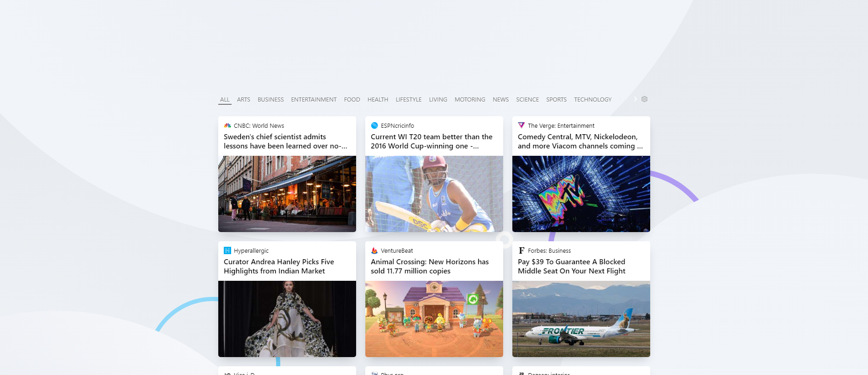Choose the FOOD tab
The height and width of the screenshot is (375, 868).
point(352,100)
